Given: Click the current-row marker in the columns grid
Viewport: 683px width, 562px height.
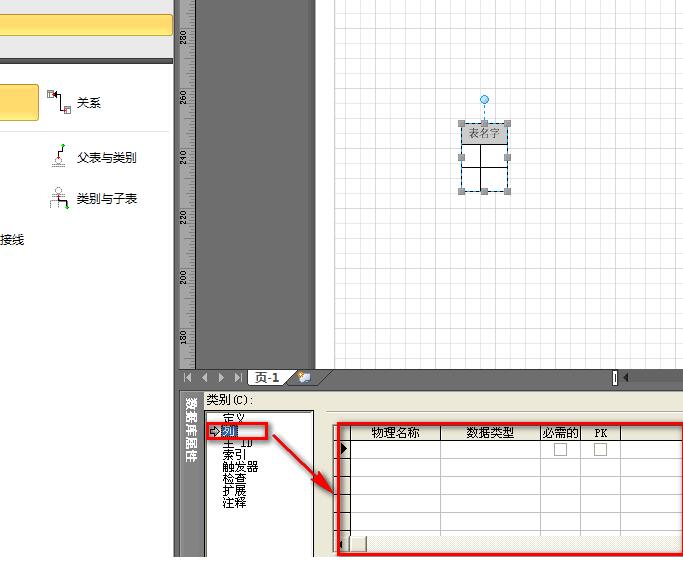Looking at the screenshot, I should 344,448.
